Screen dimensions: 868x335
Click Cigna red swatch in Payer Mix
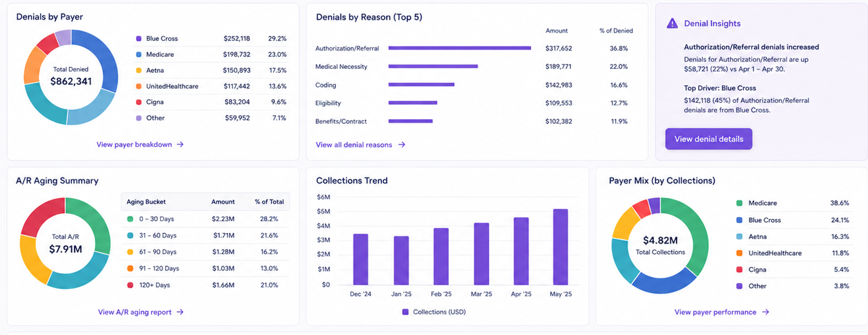(739, 269)
